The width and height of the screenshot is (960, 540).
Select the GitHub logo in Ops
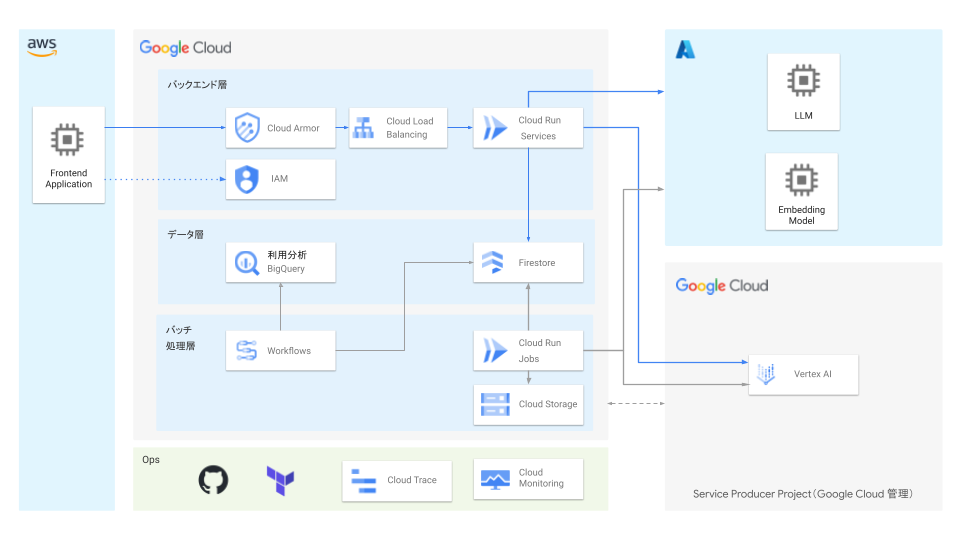[213, 480]
